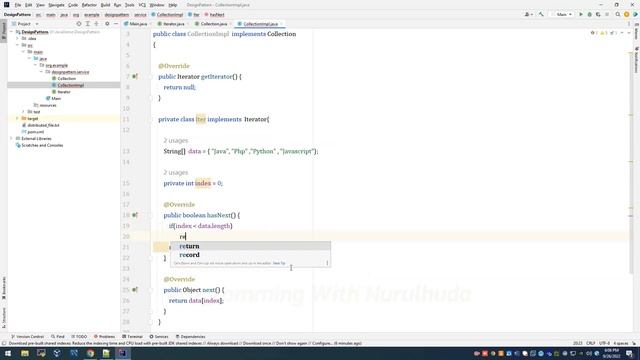The image size is (640, 360).
Task: Click Expand All in Project panel
Action: coord(87,24)
